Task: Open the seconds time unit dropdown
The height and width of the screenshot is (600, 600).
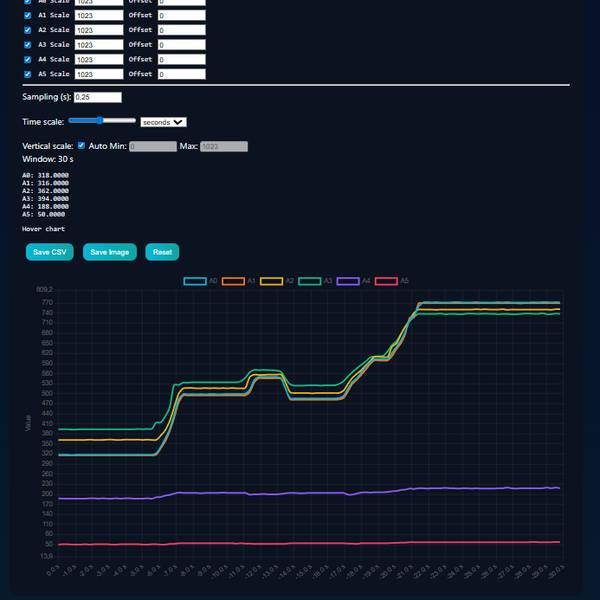Action: (163, 122)
